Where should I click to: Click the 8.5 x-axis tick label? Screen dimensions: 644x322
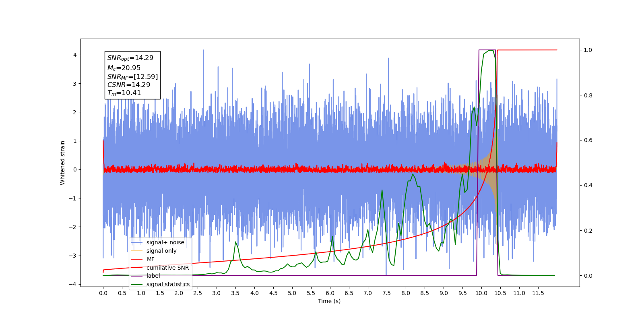(x=425, y=293)
